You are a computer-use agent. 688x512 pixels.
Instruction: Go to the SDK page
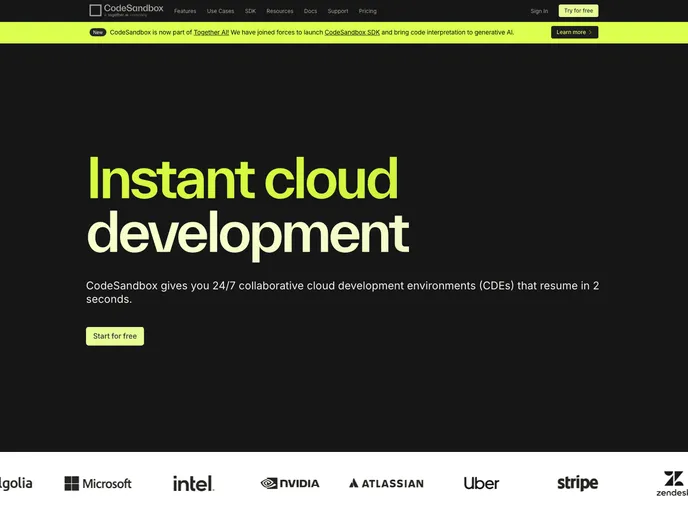click(251, 11)
